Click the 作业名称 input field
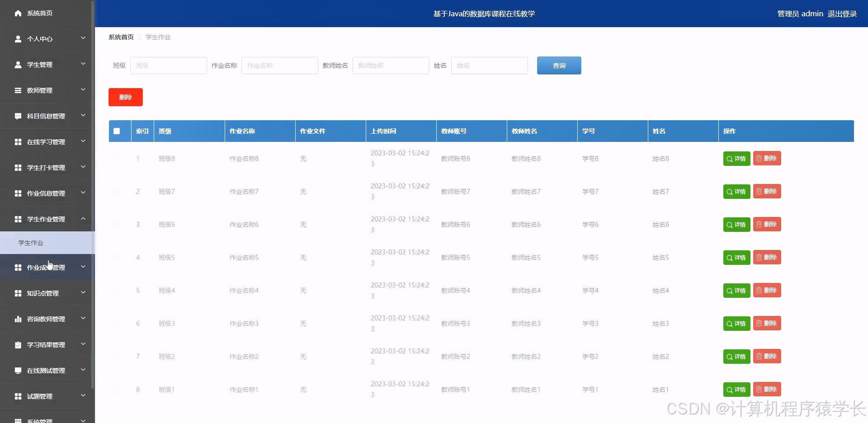The height and width of the screenshot is (423, 868). [279, 66]
